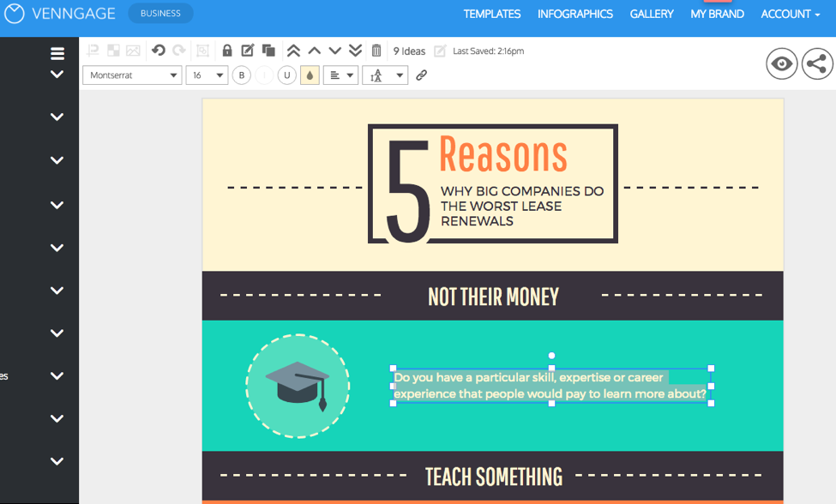
Task: Open the 9 Ideas panel
Action: pos(409,50)
